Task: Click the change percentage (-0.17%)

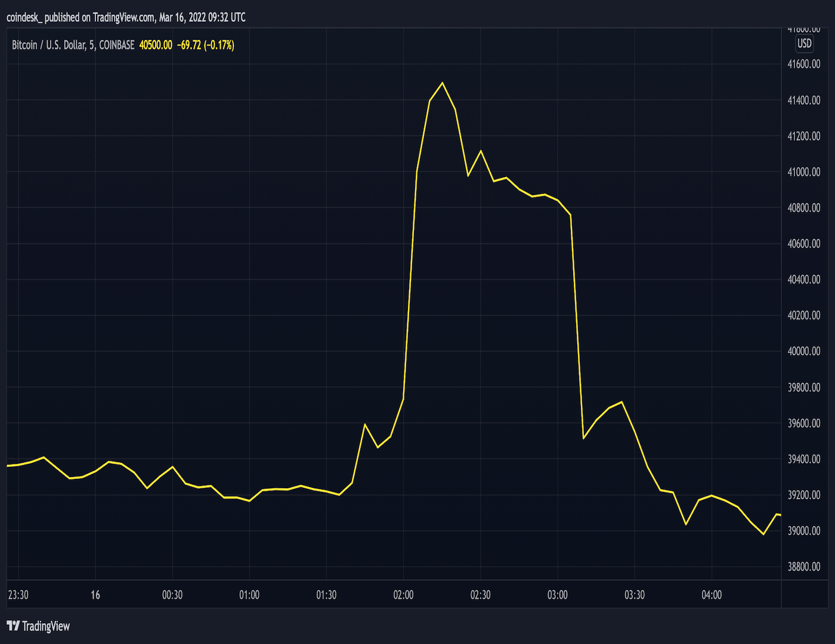Action: (219, 44)
